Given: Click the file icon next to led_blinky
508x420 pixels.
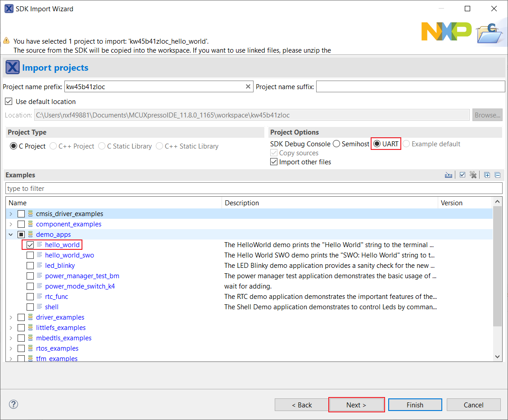Looking at the screenshot, I should click(40, 266).
